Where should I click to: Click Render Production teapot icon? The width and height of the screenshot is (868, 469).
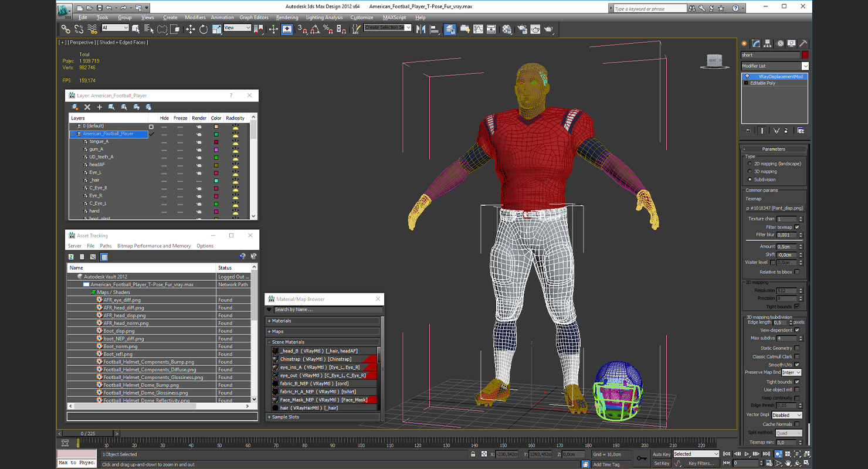[x=548, y=29]
